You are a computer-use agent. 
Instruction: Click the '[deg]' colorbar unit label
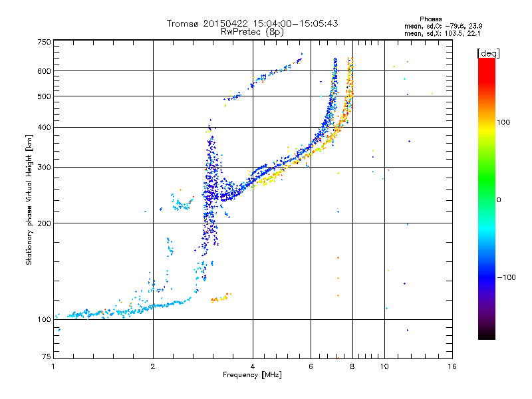[x=488, y=53]
